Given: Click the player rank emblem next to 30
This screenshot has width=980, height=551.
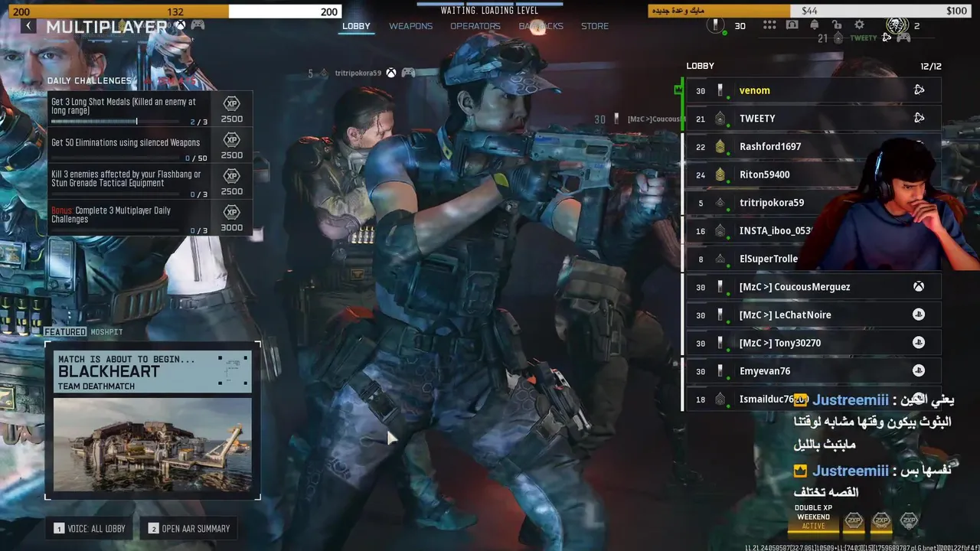Looking at the screenshot, I should point(717,25).
